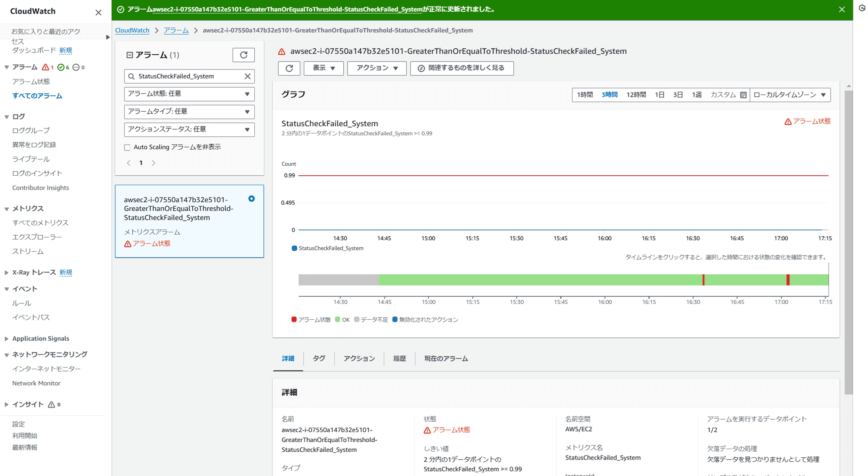Image resolution: width=868 pixels, height=476 pixels.
Task: Open ルール under イベント in sidebar
Action: click(x=22, y=303)
